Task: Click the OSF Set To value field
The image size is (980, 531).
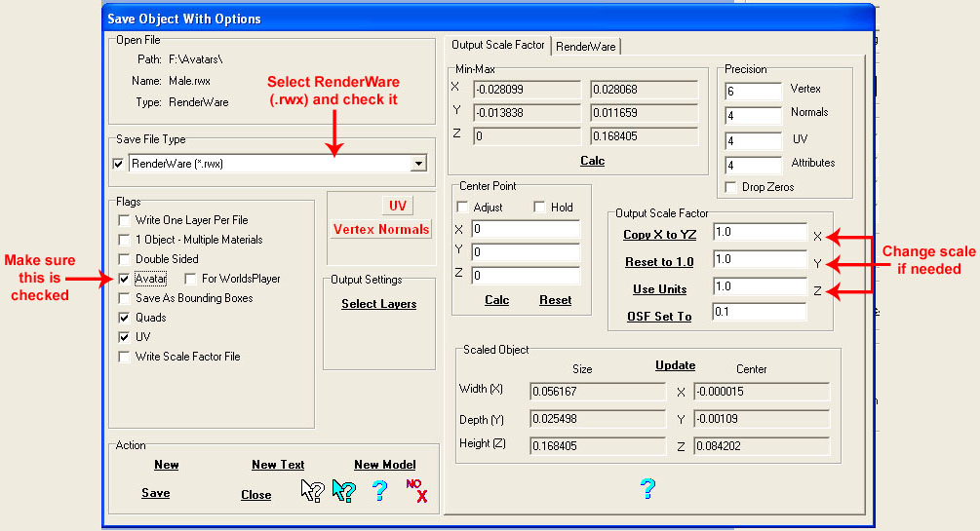Action: coord(759,312)
